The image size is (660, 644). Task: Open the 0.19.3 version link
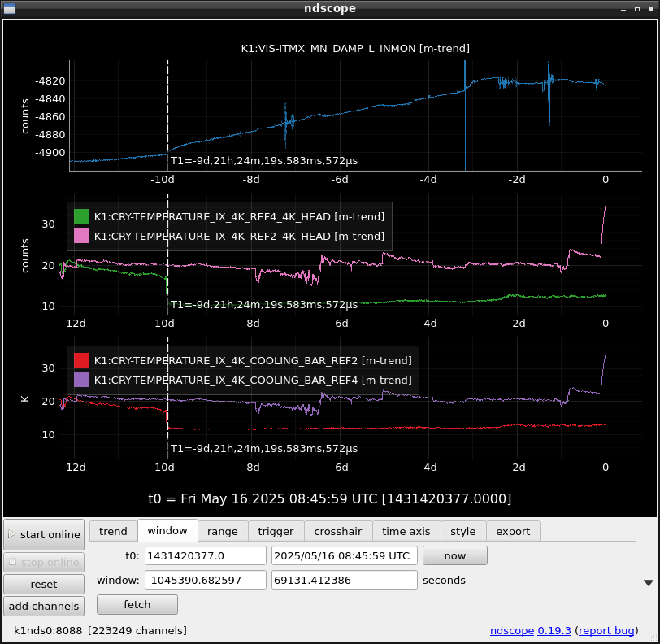click(x=554, y=630)
